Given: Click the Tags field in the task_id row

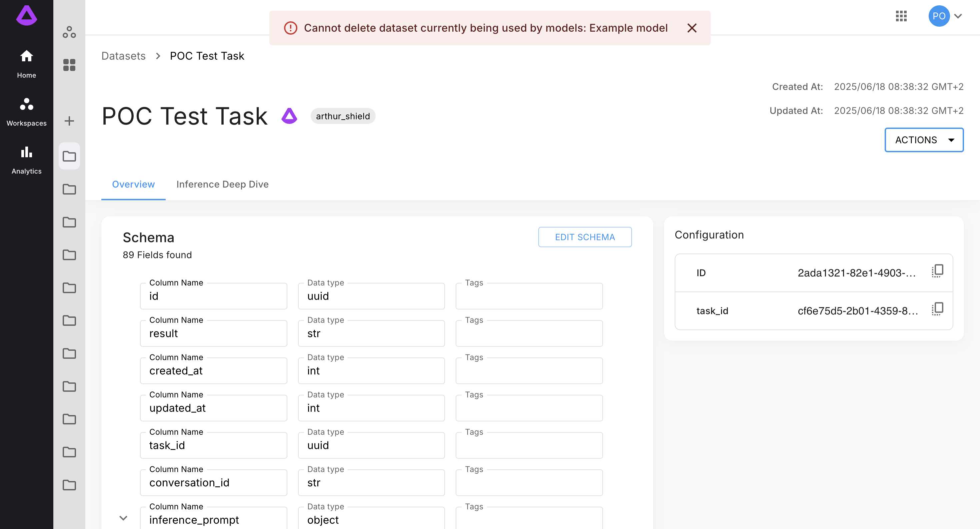Looking at the screenshot, I should (x=529, y=445).
